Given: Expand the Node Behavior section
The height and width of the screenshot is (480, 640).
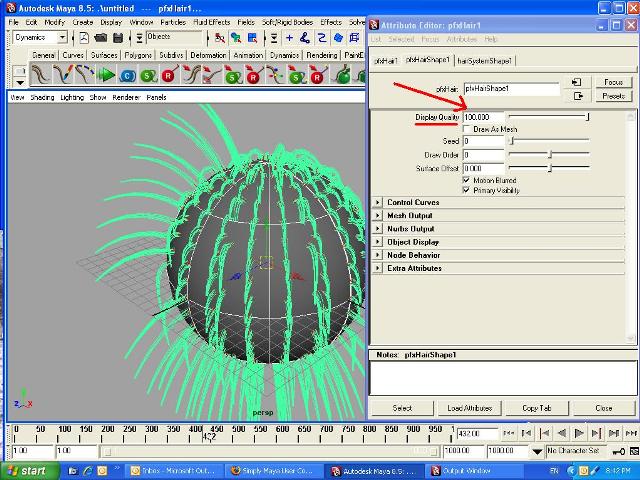Looking at the screenshot, I should [x=378, y=255].
